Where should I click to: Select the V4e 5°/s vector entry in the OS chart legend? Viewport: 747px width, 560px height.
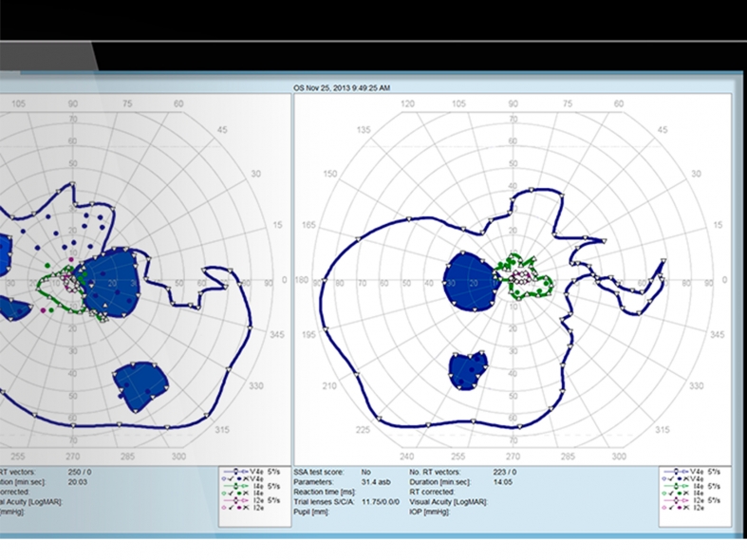pyautogui.click(x=692, y=472)
